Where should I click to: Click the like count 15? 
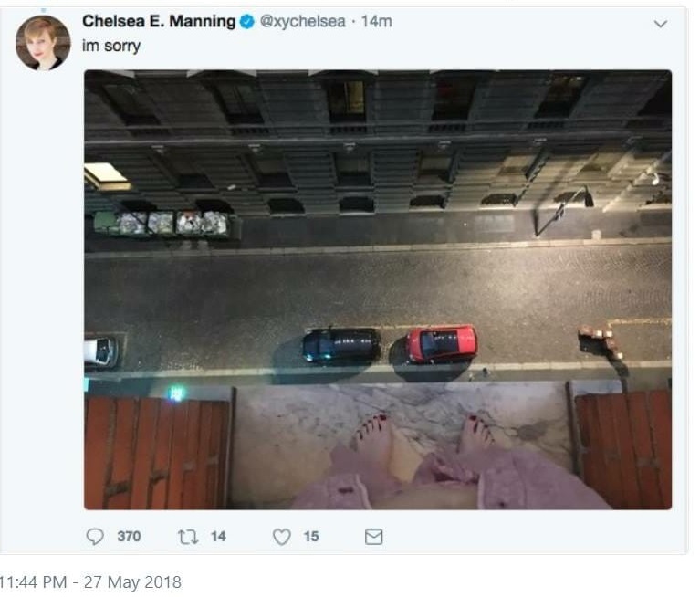pos(311,537)
